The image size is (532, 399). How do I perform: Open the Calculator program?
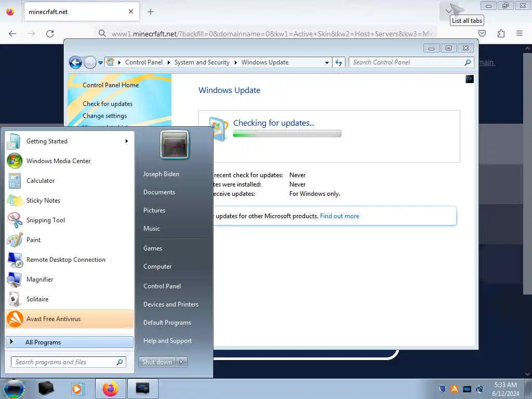[70, 180]
